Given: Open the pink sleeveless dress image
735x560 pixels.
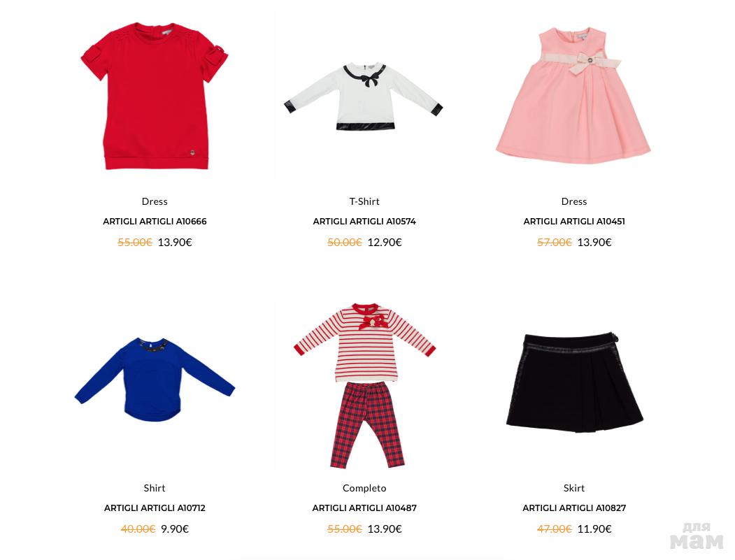Looking at the screenshot, I should point(573,95).
